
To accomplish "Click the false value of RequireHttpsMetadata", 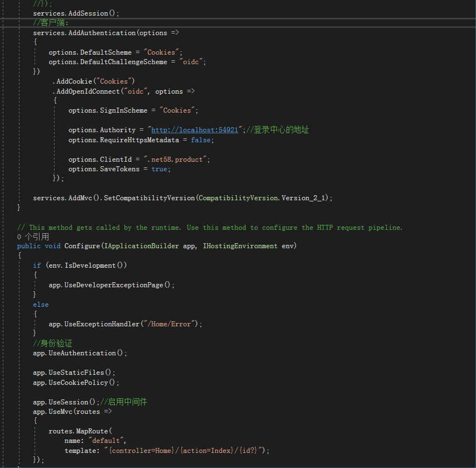I will point(201,140).
